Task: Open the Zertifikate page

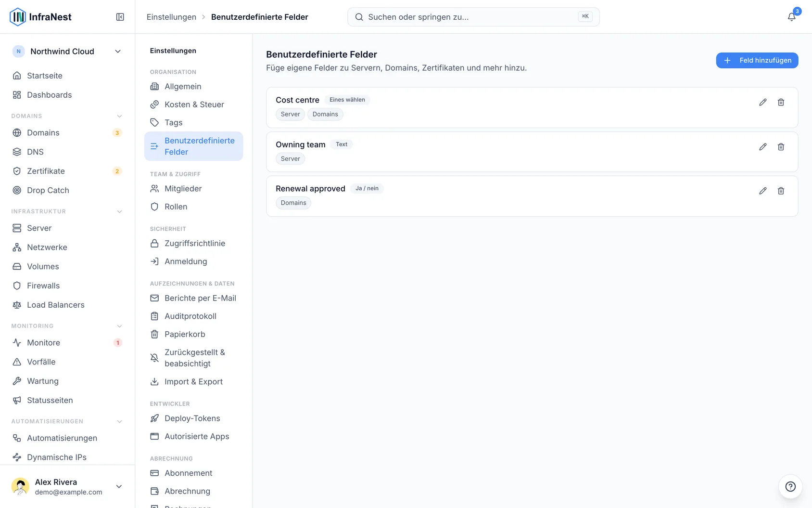Action: tap(67, 171)
